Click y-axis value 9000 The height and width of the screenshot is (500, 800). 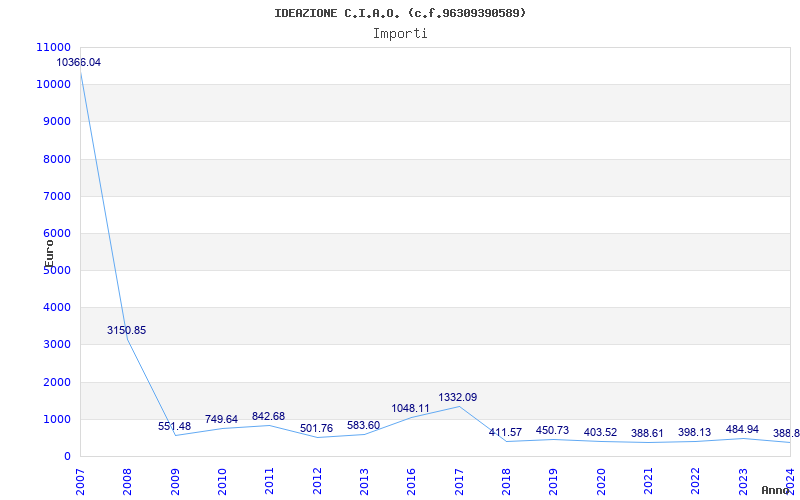pyautogui.click(x=57, y=121)
